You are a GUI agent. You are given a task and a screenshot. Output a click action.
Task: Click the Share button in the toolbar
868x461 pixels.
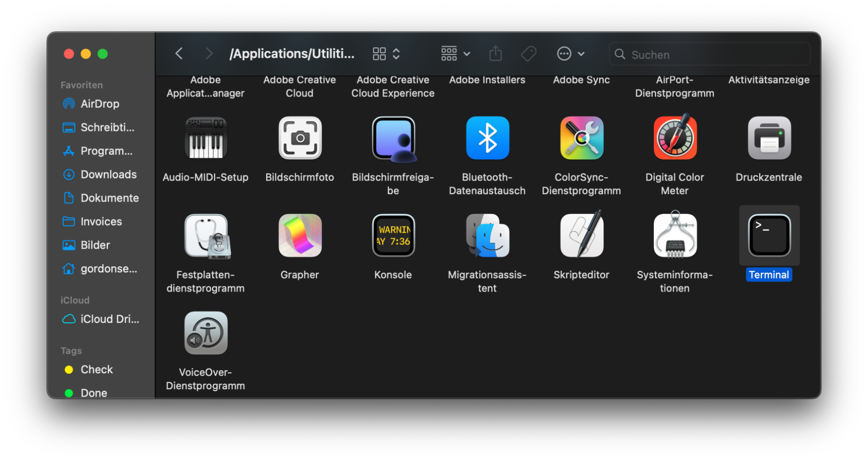tap(495, 53)
